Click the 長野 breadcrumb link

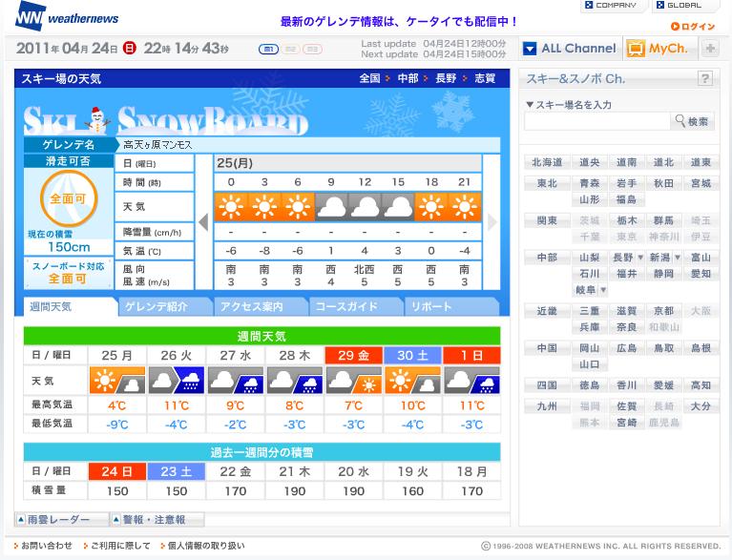pos(446,78)
